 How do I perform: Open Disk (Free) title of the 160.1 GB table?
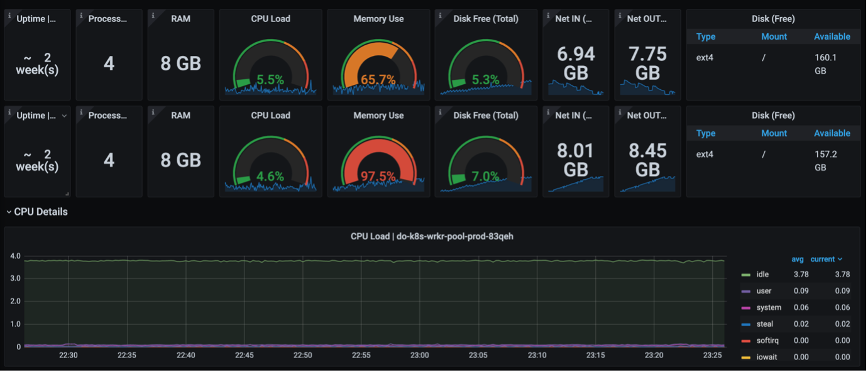click(773, 19)
